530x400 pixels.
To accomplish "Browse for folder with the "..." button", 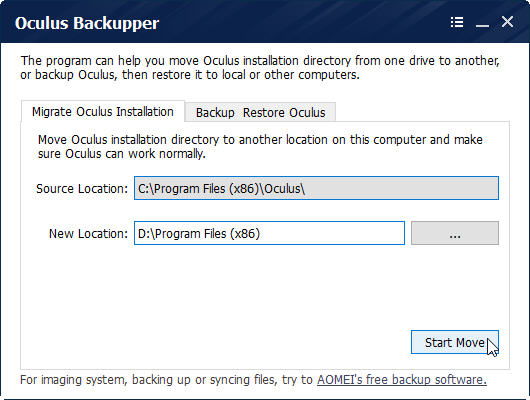I will coord(455,233).
